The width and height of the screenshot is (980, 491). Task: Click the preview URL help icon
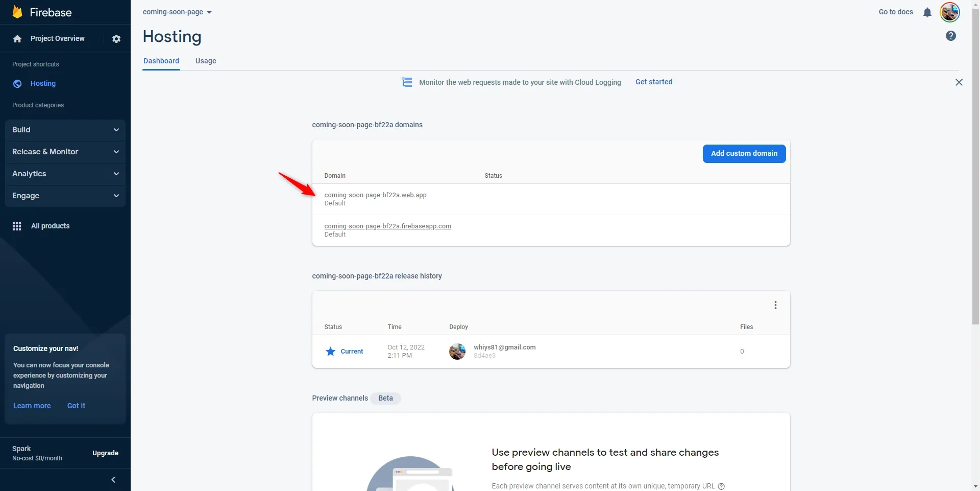(721, 486)
